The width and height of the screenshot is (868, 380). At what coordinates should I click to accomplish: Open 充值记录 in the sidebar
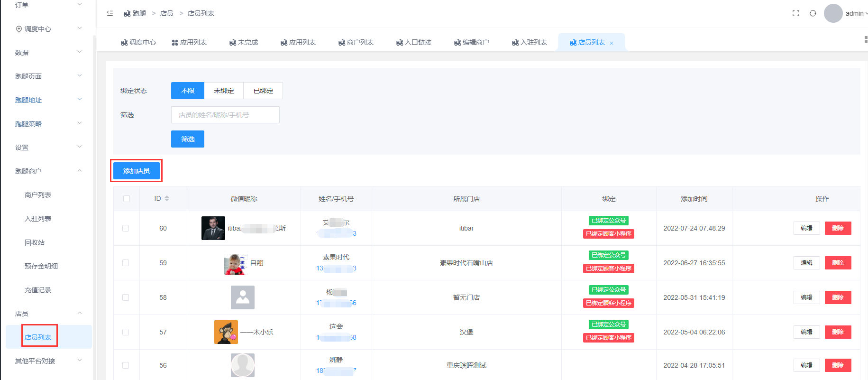point(38,290)
